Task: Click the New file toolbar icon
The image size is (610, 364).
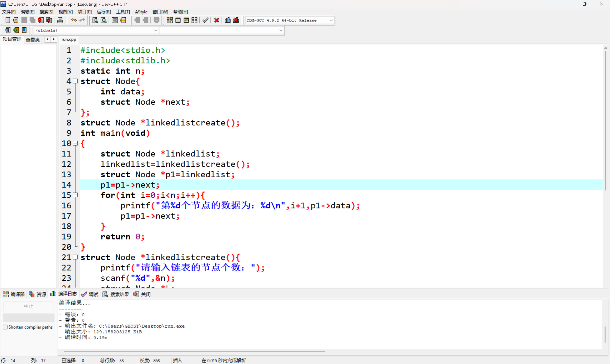Action: tap(8, 20)
